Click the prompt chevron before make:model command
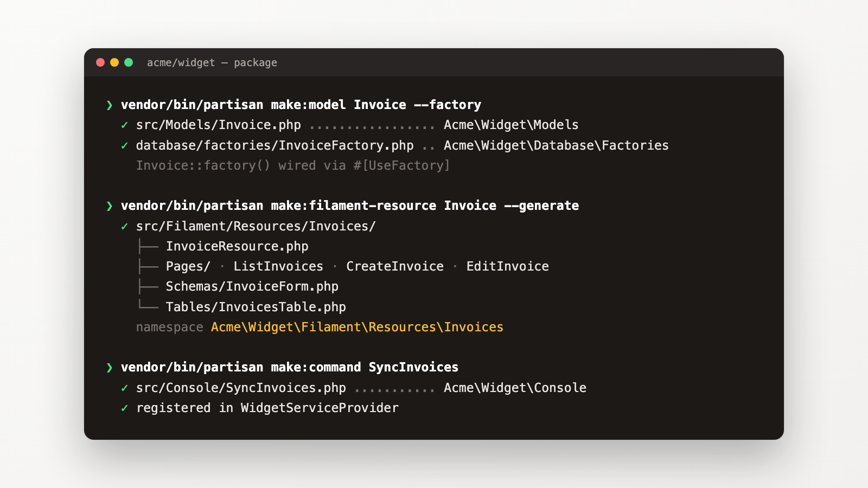Image resolution: width=868 pixels, height=488 pixels. (x=110, y=105)
